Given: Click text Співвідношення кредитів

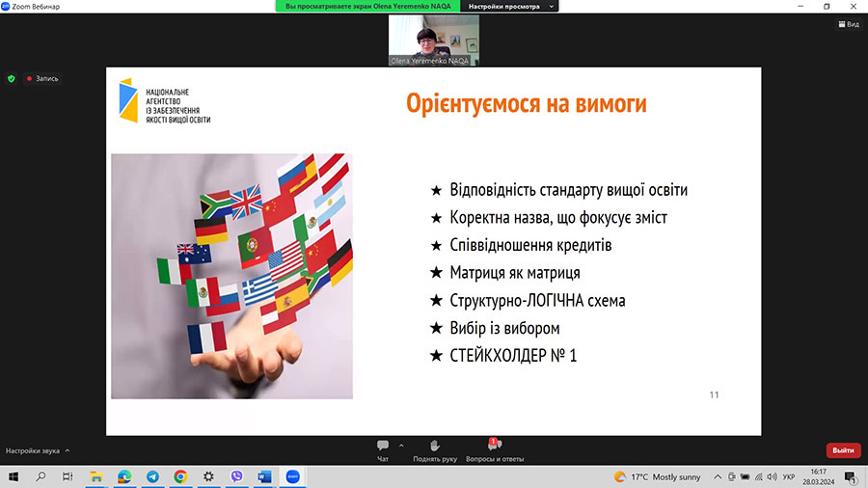Looking at the screenshot, I should click(x=530, y=245).
